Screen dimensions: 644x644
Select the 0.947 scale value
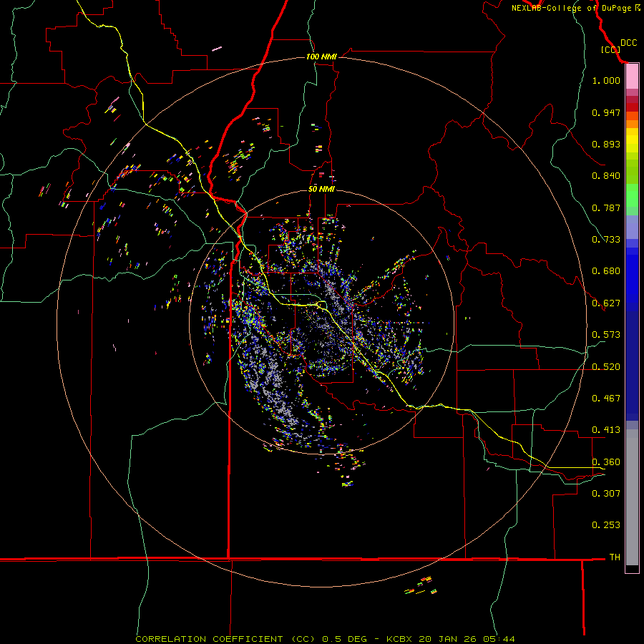pos(606,112)
